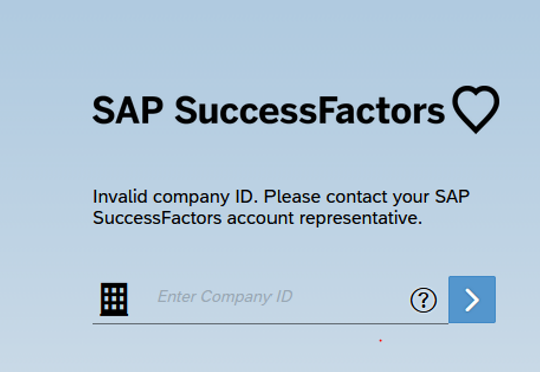Click the grid-windowed office building icon
The width and height of the screenshot is (540, 372).
point(114,299)
